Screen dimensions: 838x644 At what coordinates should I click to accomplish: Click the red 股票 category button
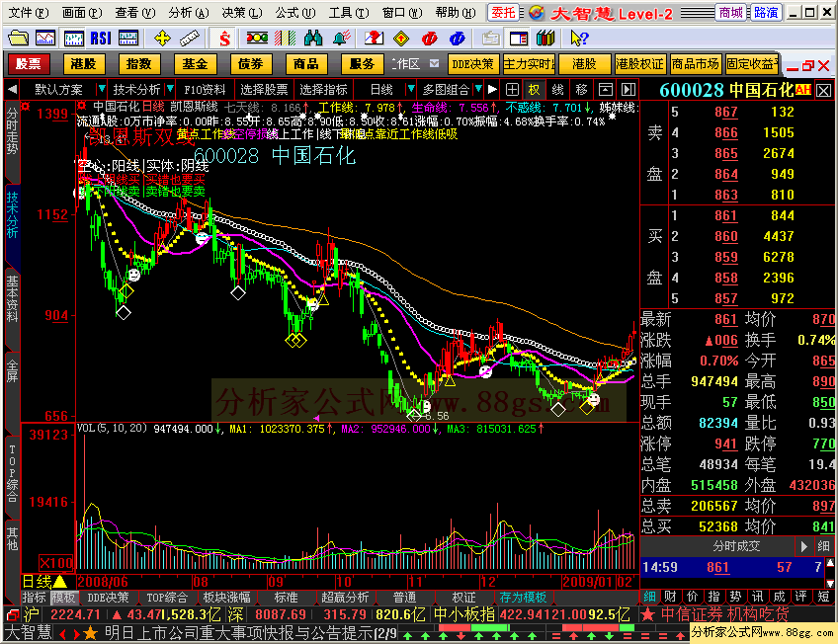click(29, 64)
